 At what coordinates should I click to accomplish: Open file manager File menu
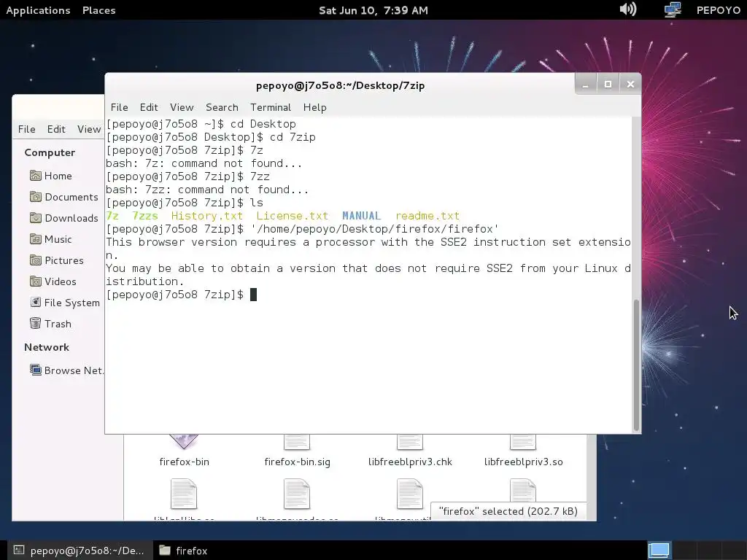click(27, 129)
